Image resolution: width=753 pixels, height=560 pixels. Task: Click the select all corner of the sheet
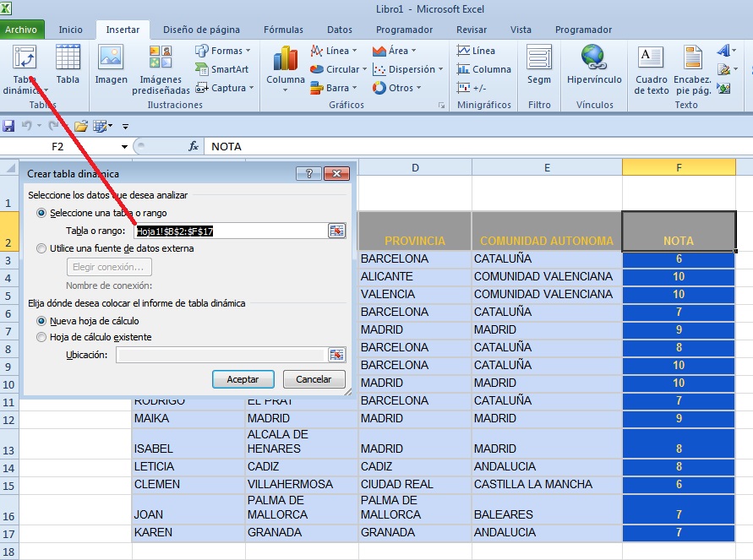click(9, 168)
